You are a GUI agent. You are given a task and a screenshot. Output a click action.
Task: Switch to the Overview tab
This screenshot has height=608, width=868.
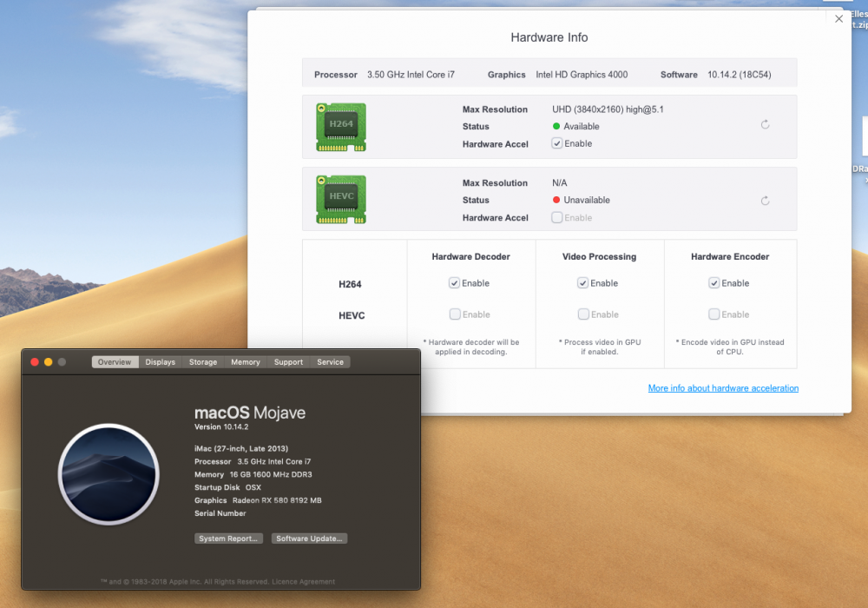click(x=115, y=361)
